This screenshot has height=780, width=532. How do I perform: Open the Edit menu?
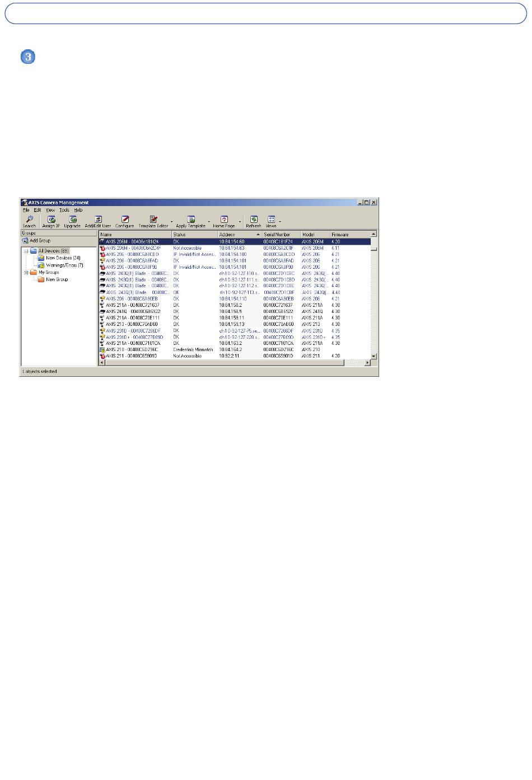pyautogui.click(x=38, y=210)
